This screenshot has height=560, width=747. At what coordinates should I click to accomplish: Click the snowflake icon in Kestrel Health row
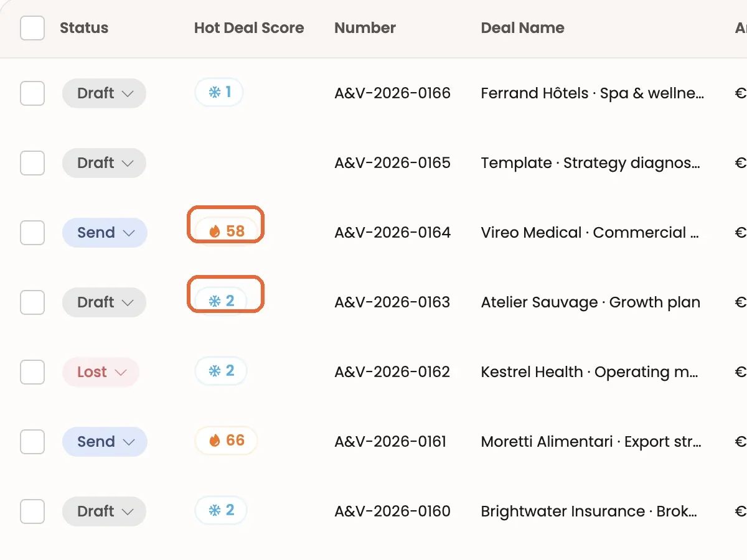215,371
